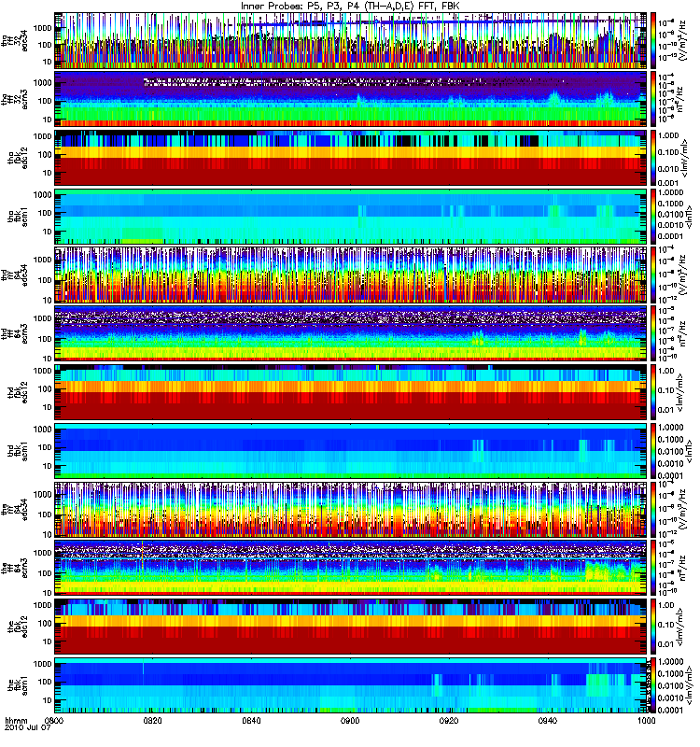Click the color bar beside the fff scm3 panel
The image size is (700, 747).
653,568
